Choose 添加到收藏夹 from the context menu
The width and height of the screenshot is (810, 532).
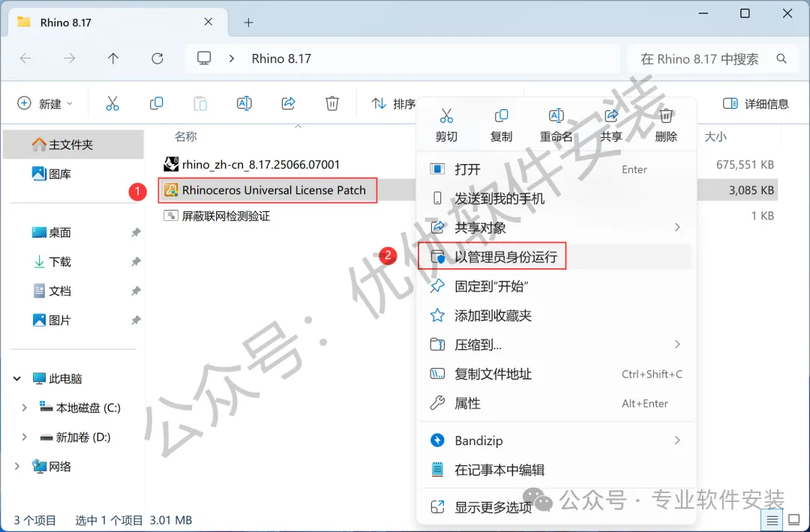(x=556, y=315)
